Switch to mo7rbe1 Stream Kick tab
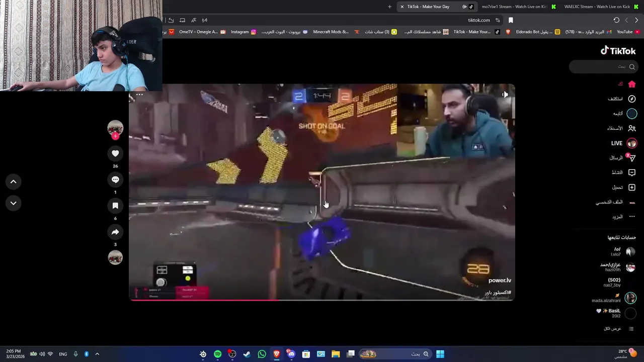The height and width of the screenshot is (362, 644). click(x=518, y=7)
